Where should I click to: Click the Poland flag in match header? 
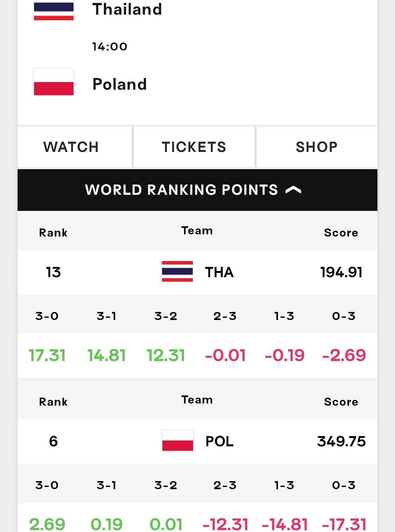point(54,82)
